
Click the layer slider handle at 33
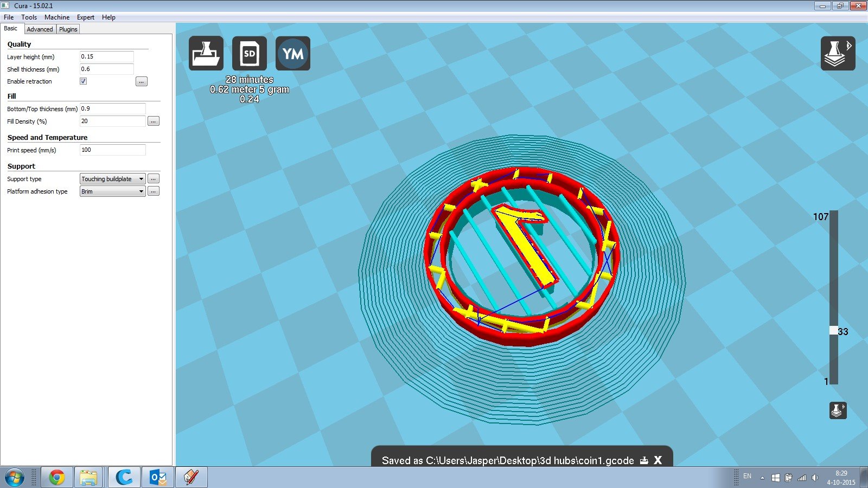834,330
